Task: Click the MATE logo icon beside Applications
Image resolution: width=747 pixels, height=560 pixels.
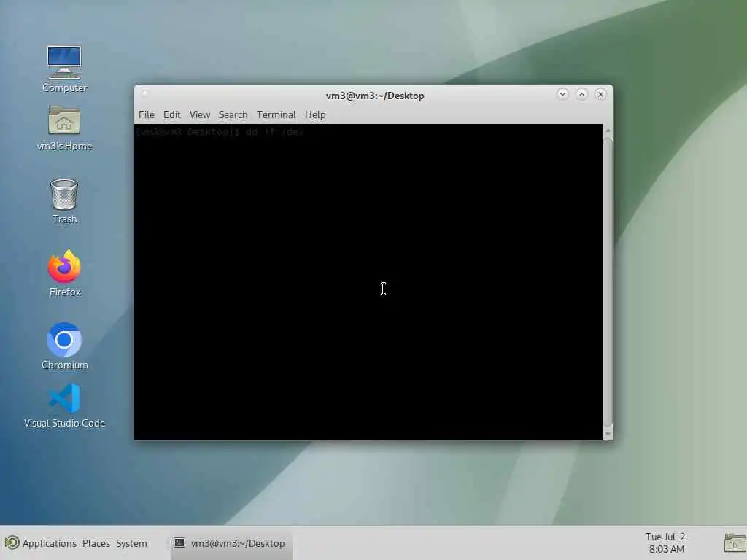Action: click(12, 542)
